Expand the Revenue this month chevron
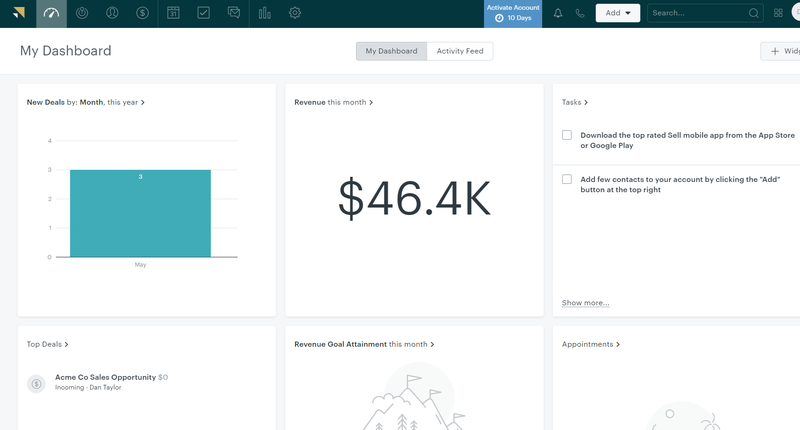This screenshot has height=430, width=800. point(371,103)
